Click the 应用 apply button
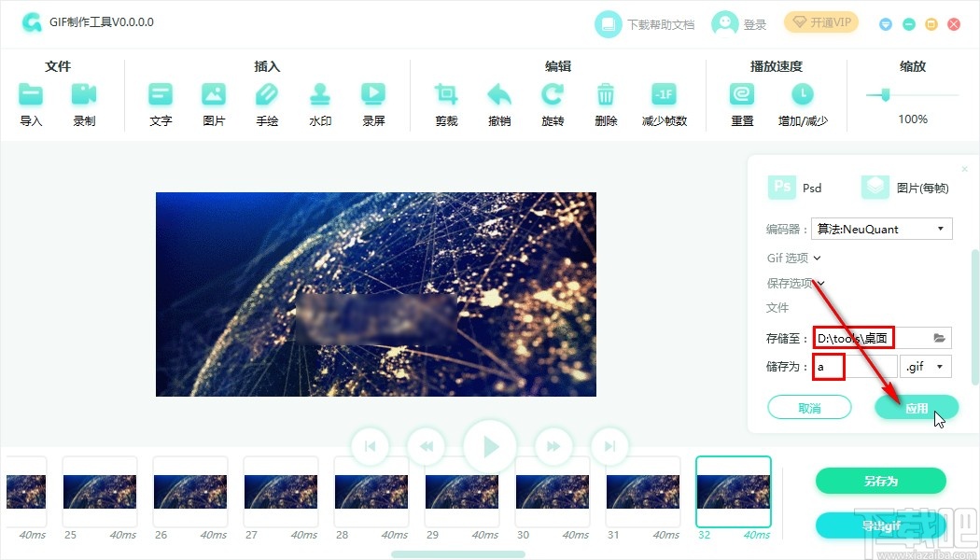Viewport: 980px width, 560px height. click(917, 408)
